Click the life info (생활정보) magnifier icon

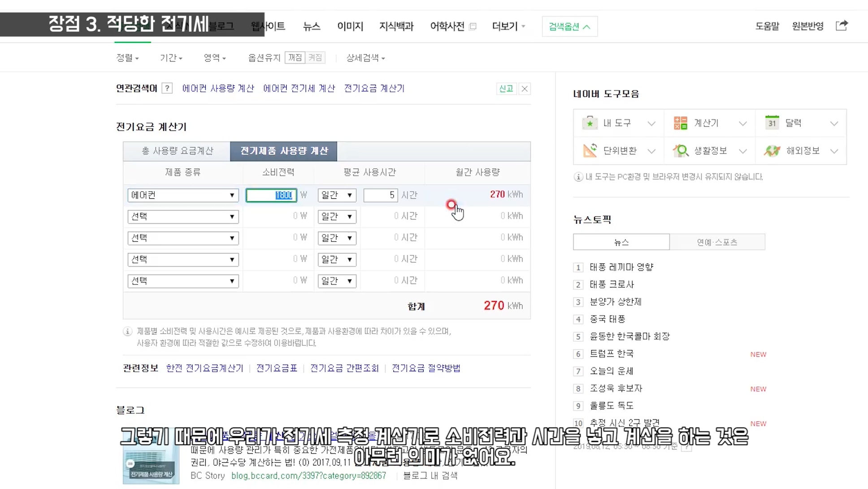tap(680, 151)
